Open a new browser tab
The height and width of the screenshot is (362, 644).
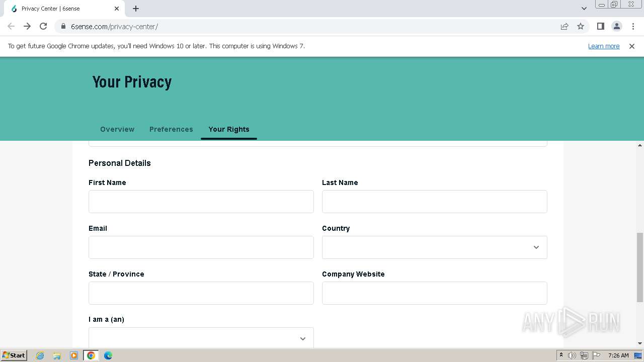pos(136,9)
